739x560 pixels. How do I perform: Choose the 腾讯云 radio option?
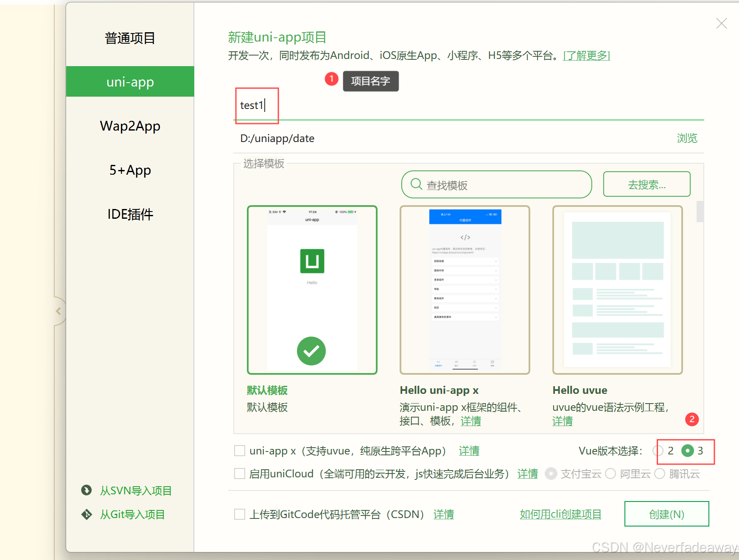[x=660, y=474]
